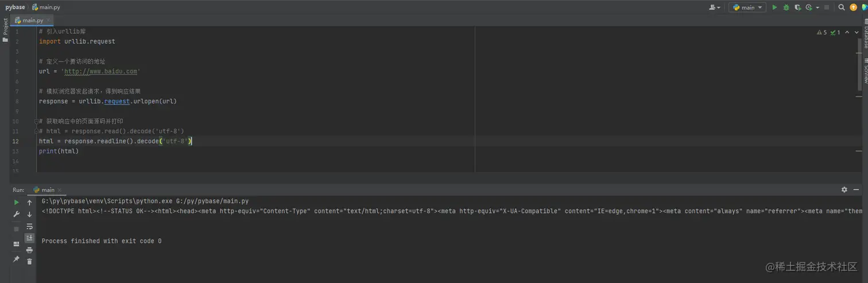Screen dimensions: 868x283
Task: Click 'Process finished with exit code 0'
Action: tap(102, 241)
